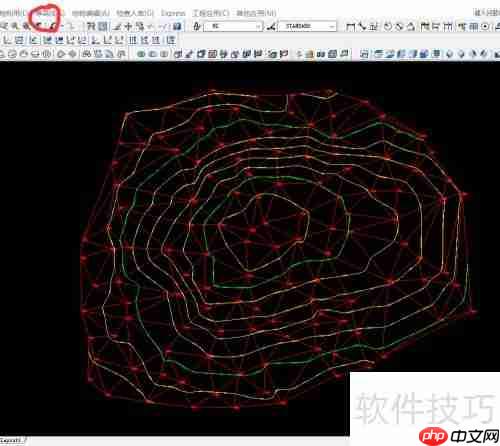This screenshot has height=446, width=500.
Task: Open the Text Style manager icon
Action: point(197,26)
